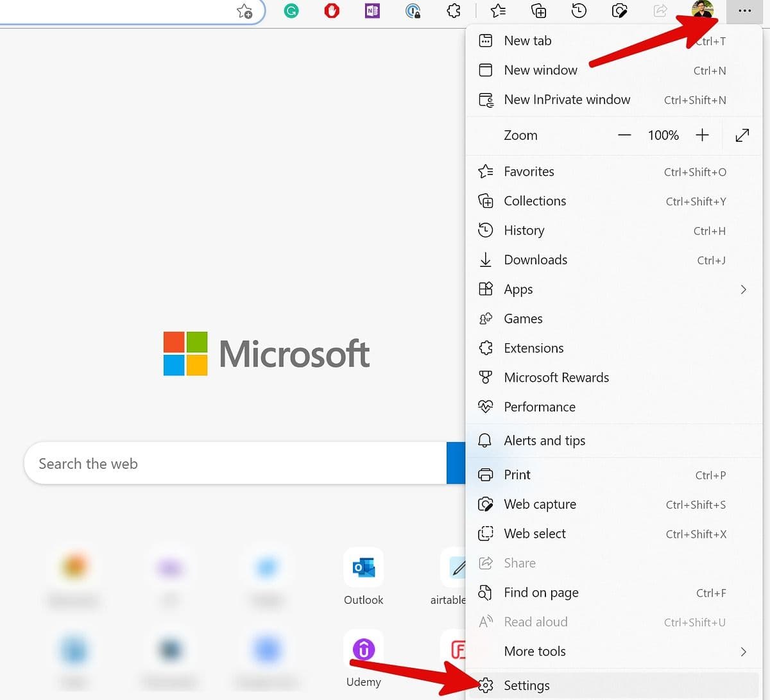Click the AdBlock extension icon

tap(332, 11)
